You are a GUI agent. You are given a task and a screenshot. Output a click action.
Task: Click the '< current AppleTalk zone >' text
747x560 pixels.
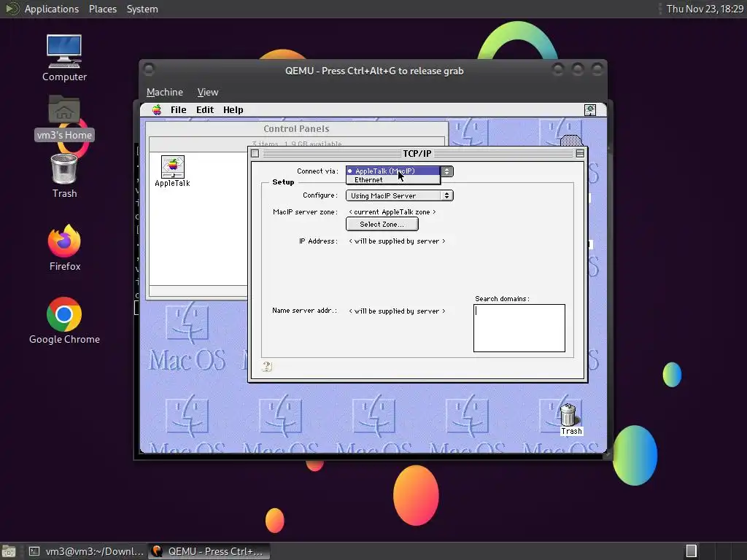(392, 212)
